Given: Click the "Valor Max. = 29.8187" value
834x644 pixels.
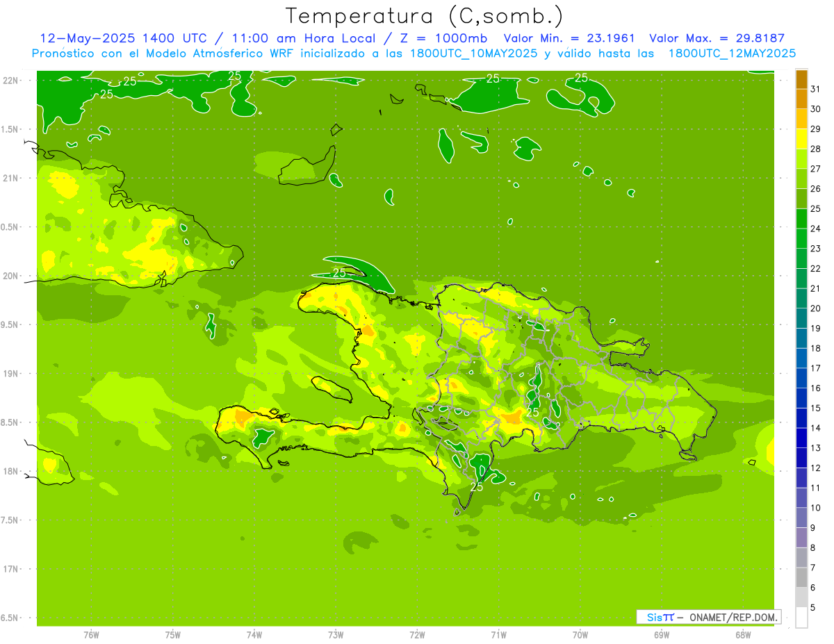Looking at the screenshot, I should (x=717, y=38).
